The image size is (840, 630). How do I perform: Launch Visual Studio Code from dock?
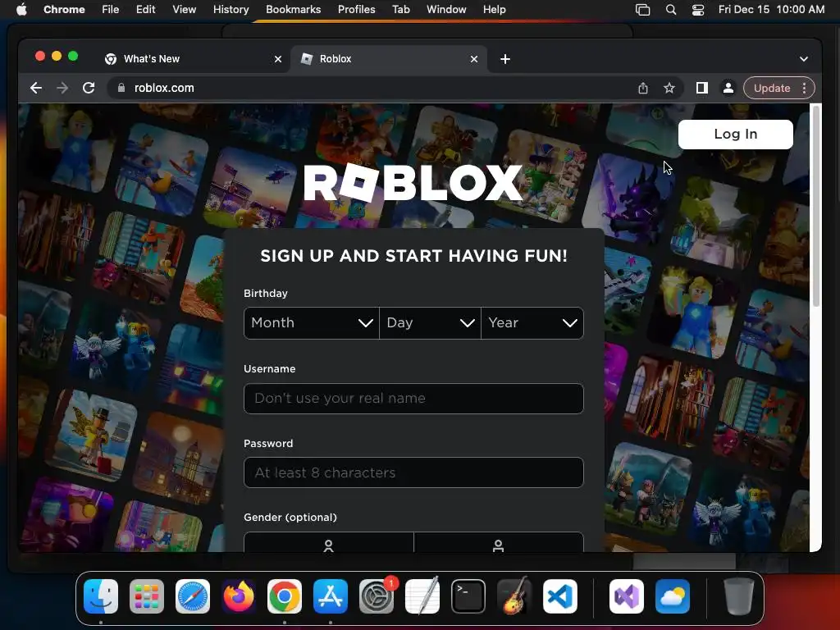point(560,596)
